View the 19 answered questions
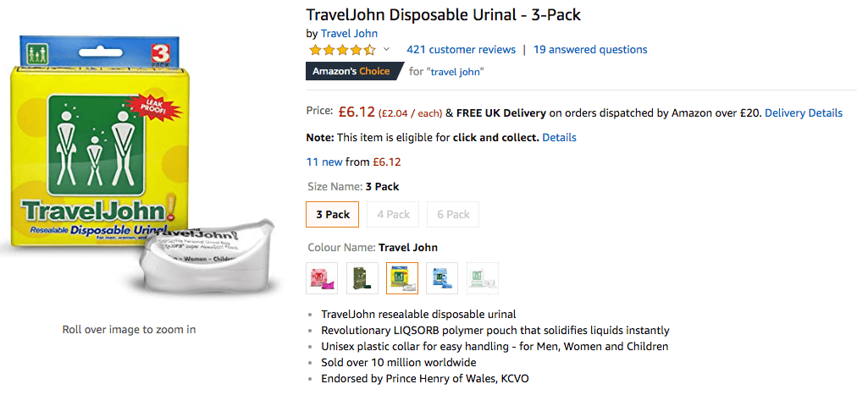The height and width of the screenshot is (395, 868). pos(590,50)
